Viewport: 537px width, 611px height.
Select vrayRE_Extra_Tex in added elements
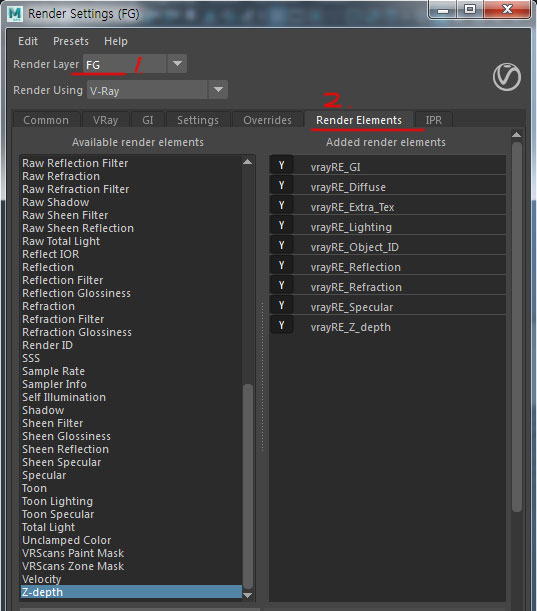(x=352, y=207)
